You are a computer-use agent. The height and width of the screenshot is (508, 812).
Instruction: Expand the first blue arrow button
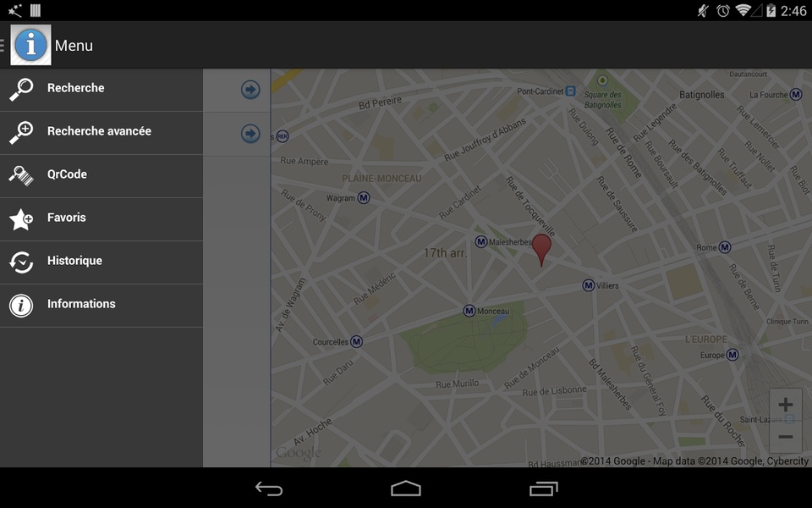tap(250, 89)
